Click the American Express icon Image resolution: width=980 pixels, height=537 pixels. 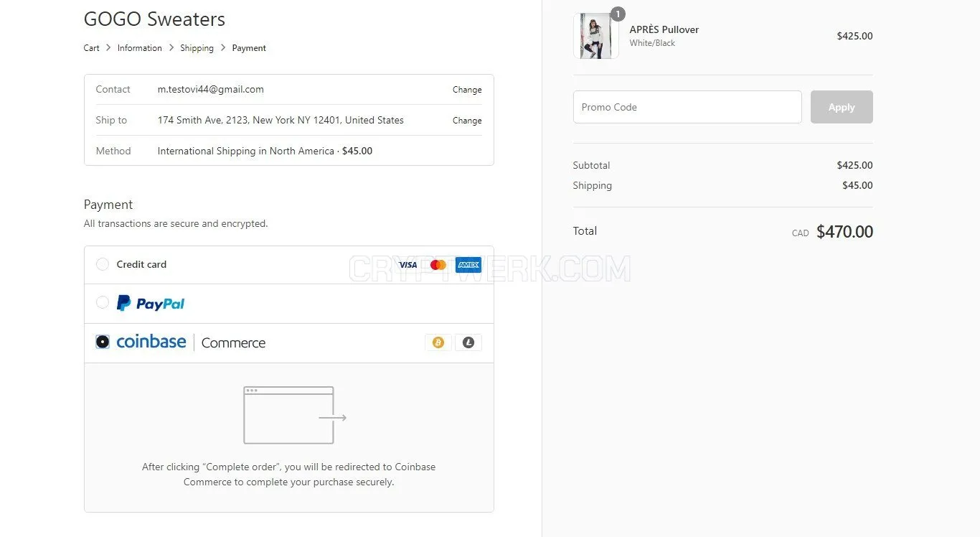[x=468, y=265]
